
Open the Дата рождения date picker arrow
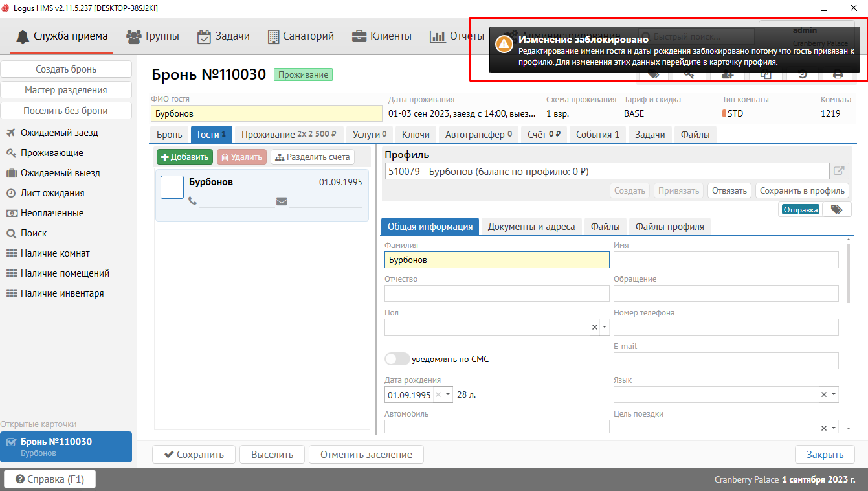[448, 394]
